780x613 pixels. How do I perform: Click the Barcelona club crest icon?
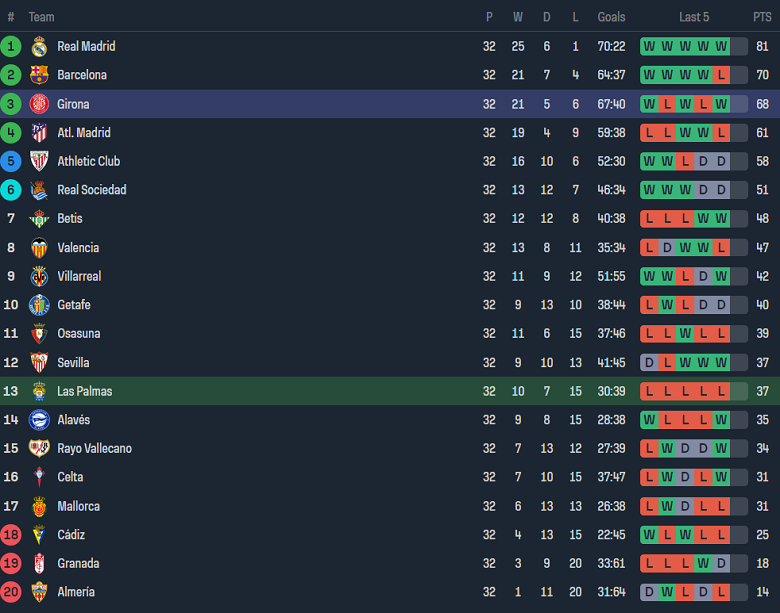(x=39, y=75)
